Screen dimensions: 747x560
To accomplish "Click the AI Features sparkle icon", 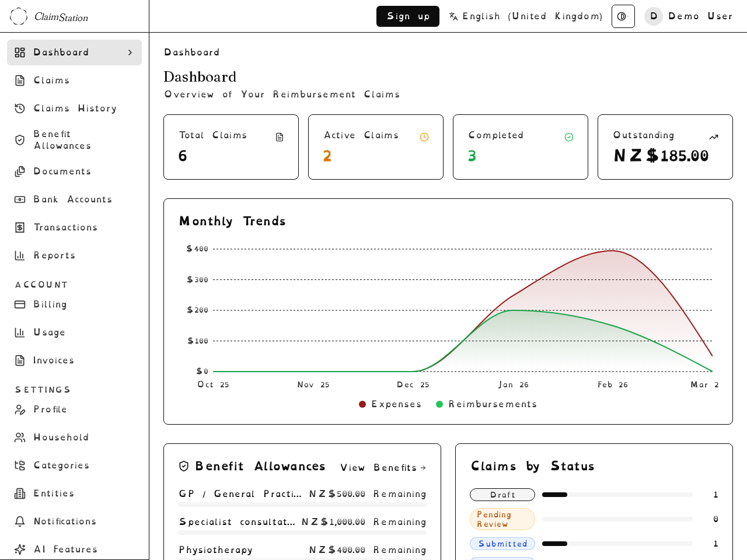I will coord(20,549).
